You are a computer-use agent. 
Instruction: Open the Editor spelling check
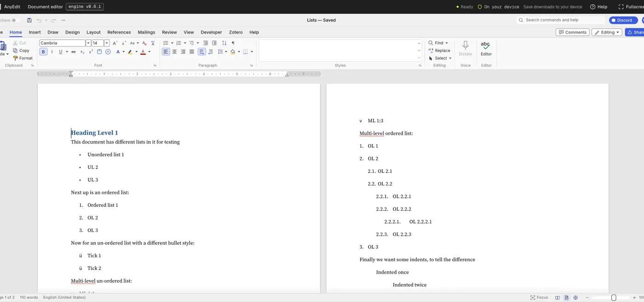(x=486, y=48)
